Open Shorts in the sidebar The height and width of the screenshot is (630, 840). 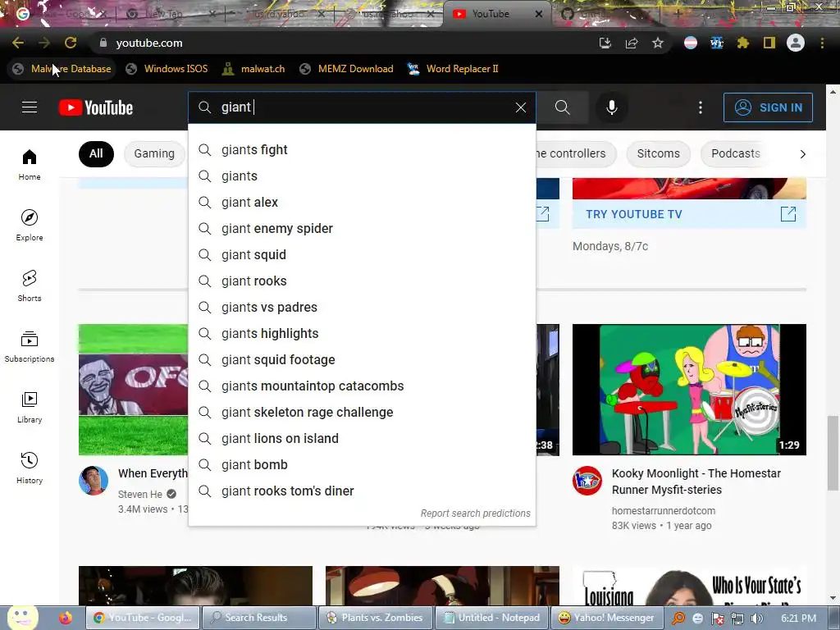[x=30, y=285]
